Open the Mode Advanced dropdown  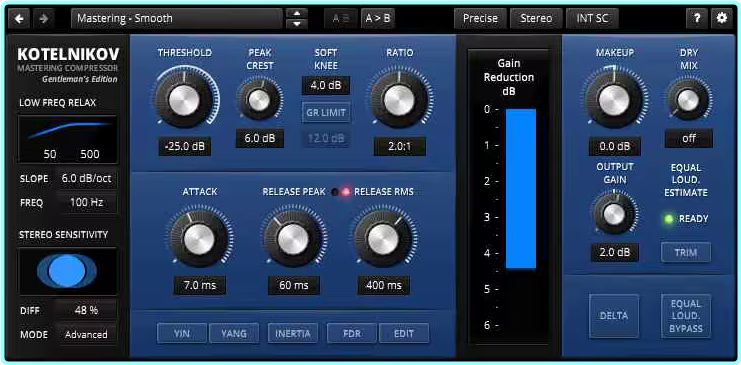pos(86,334)
